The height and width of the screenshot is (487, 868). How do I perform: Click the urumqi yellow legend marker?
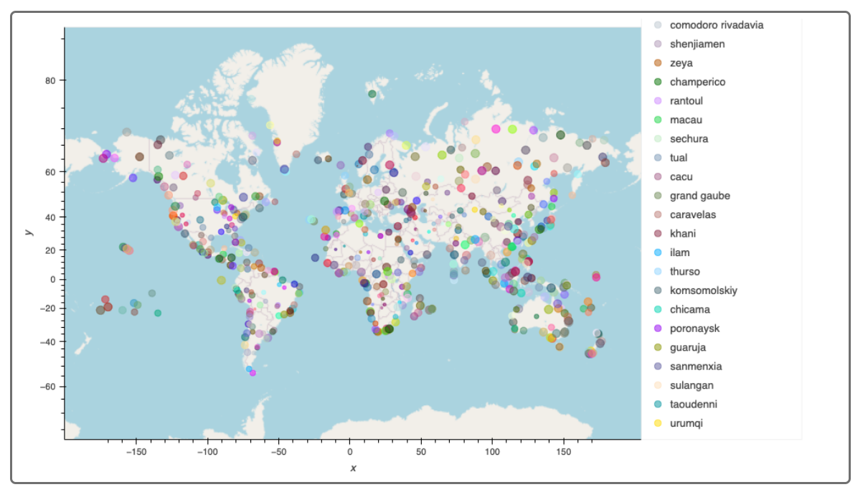658,423
